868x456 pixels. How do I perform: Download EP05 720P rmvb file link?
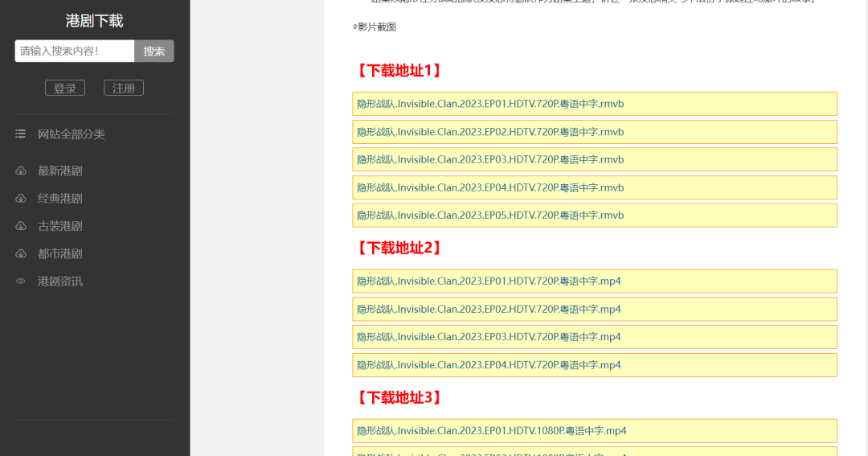pos(490,215)
